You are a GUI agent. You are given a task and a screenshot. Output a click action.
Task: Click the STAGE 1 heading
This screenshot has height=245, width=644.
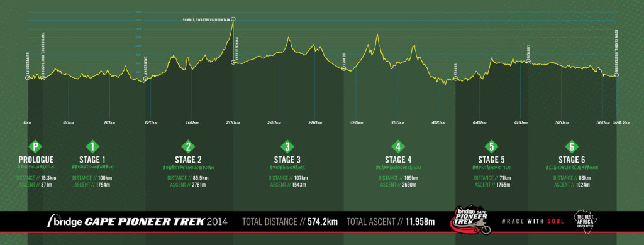[x=92, y=160]
